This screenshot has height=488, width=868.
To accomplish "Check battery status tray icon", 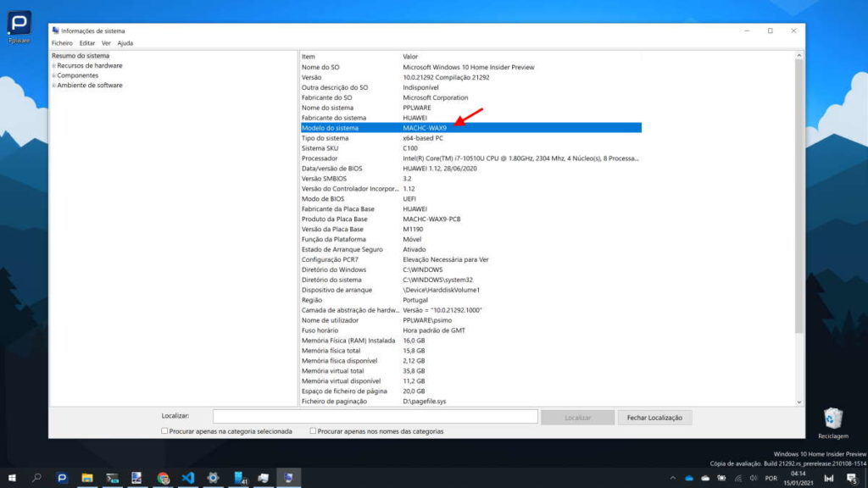I will (x=721, y=479).
